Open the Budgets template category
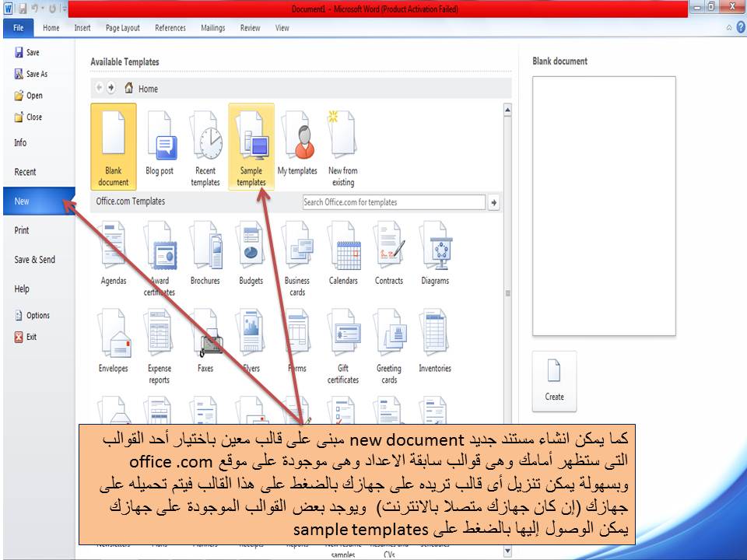 click(251, 253)
